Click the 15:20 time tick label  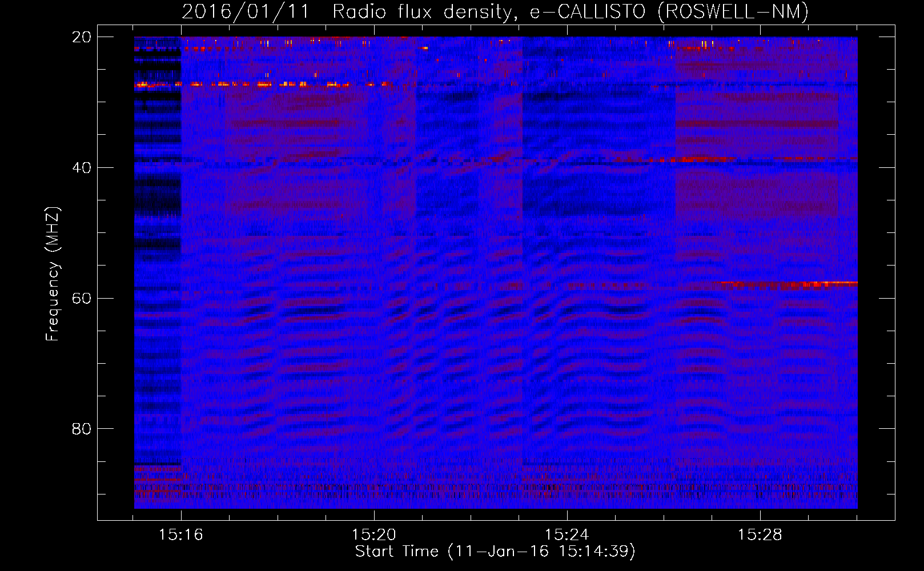[374, 535]
